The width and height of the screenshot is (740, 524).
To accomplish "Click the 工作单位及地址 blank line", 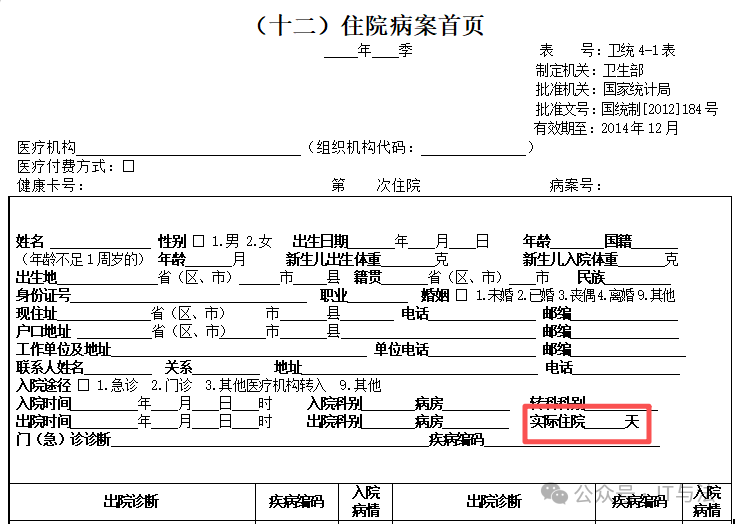I will click(x=239, y=351).
